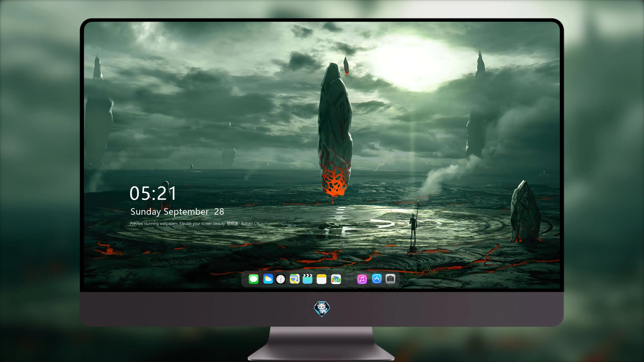Open the gray Camera app
This screenshot has height=362, width=644.
[390, 279]
